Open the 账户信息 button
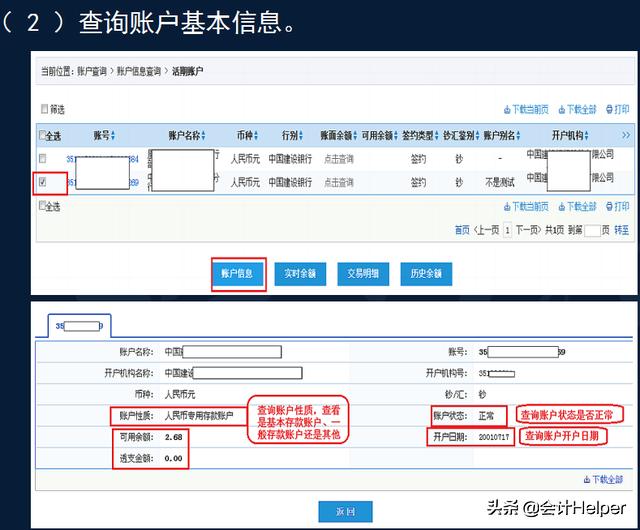 (x=237, y=274)
